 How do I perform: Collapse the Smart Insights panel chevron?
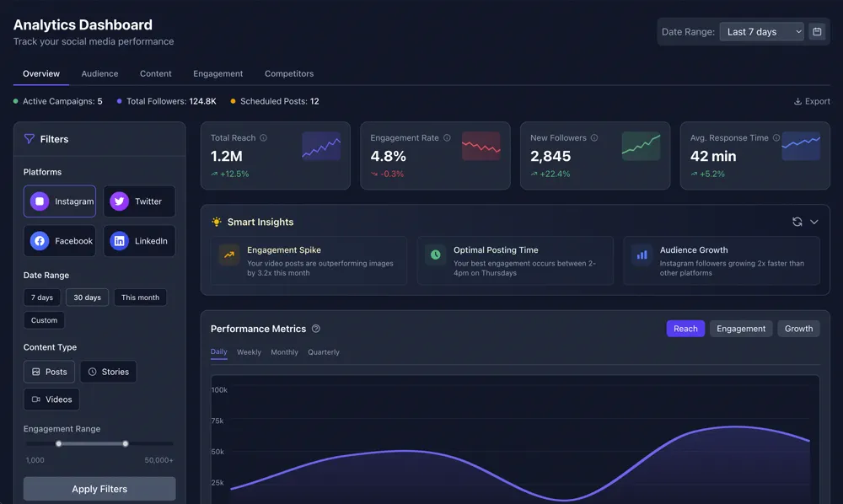point(814,222)
